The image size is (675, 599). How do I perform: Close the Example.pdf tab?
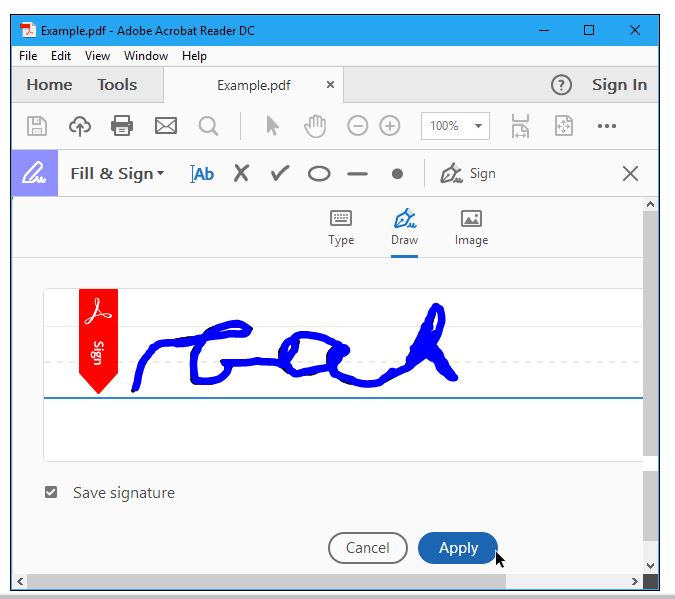click(x=330, y=85)
